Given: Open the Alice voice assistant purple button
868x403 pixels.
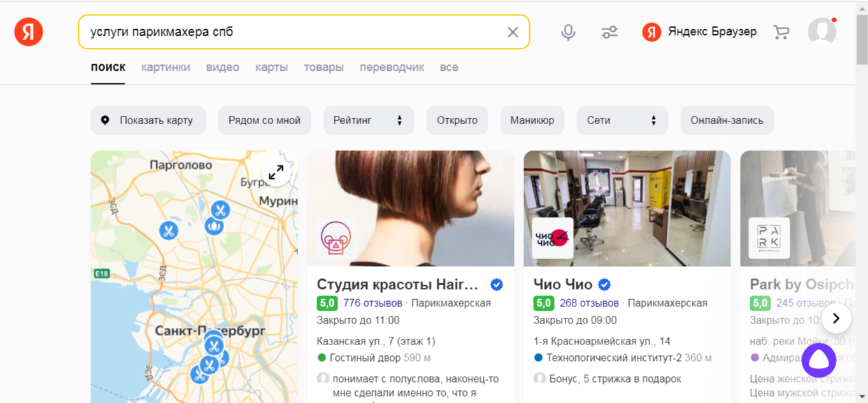Looking at the screenshot, I should coord(819,360).
